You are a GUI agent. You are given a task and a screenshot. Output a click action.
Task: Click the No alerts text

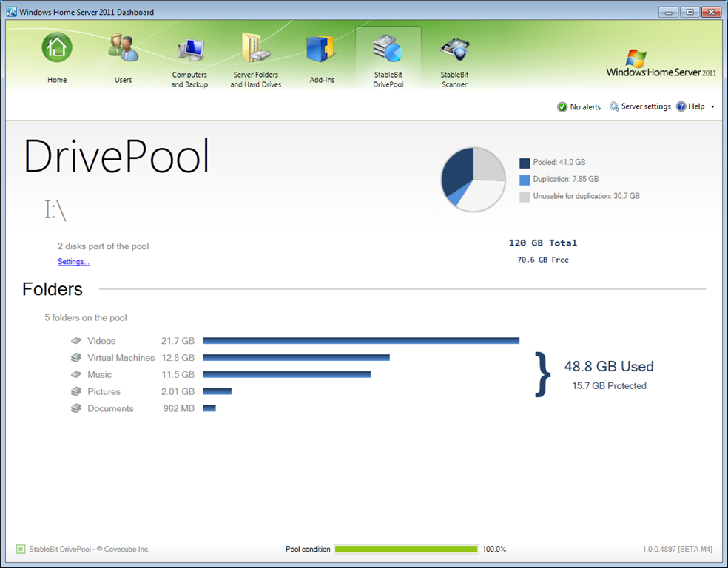pos(585,107)
